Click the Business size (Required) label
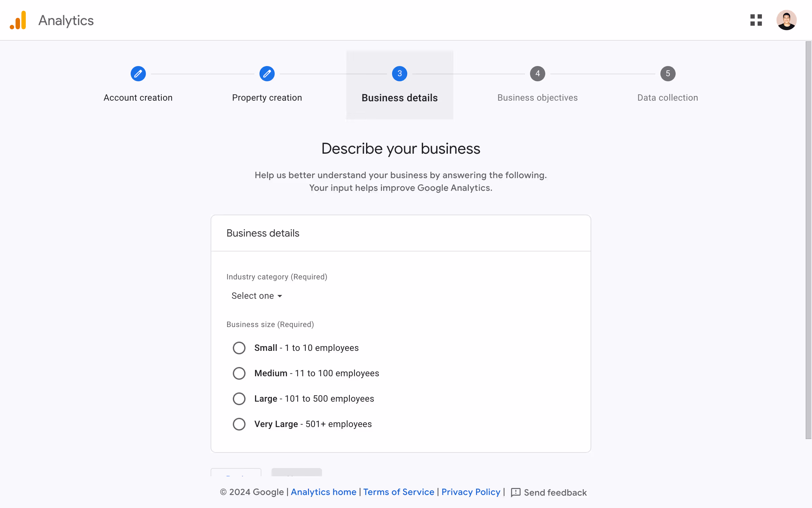The image size is (812, 508). pos(270,324)
